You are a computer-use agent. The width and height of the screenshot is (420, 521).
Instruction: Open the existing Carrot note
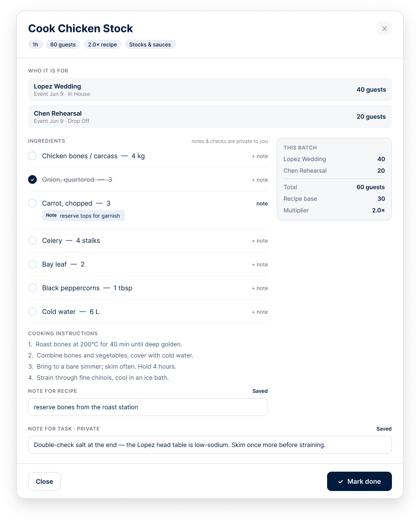point(262,203)
